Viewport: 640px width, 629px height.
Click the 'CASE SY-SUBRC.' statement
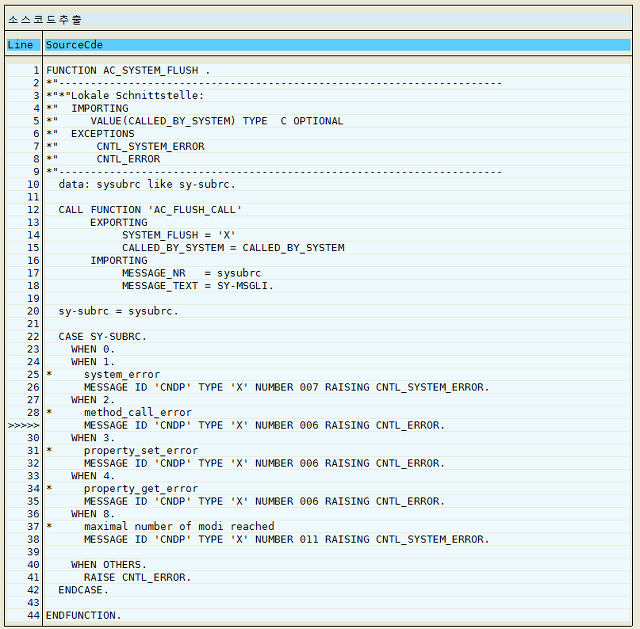(x=102, y=337)
